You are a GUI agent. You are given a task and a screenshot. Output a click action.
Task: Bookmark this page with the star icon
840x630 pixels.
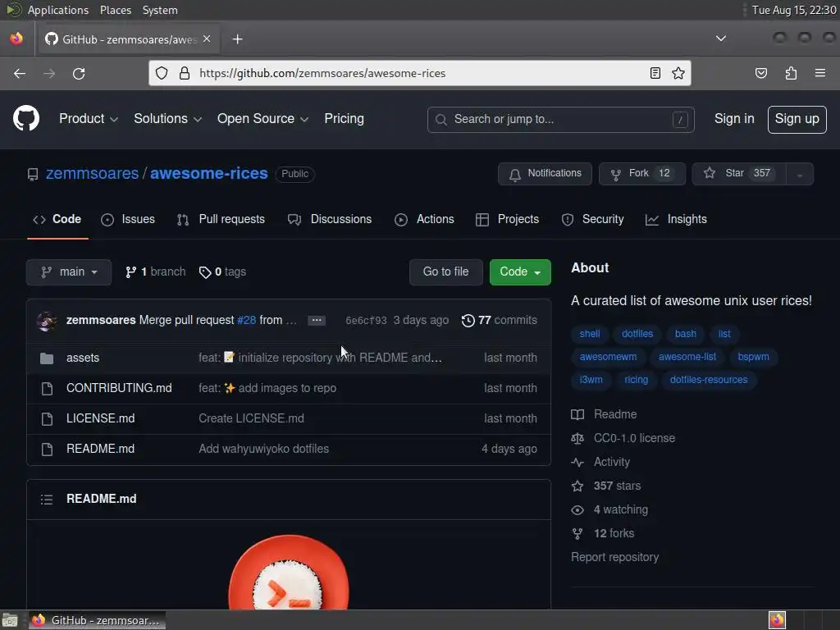[678, 73]
